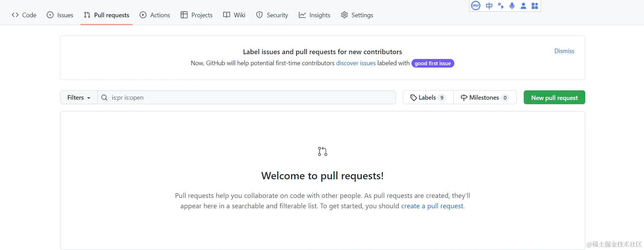Click the pull request icon above welcome heading

coord(323,151)
